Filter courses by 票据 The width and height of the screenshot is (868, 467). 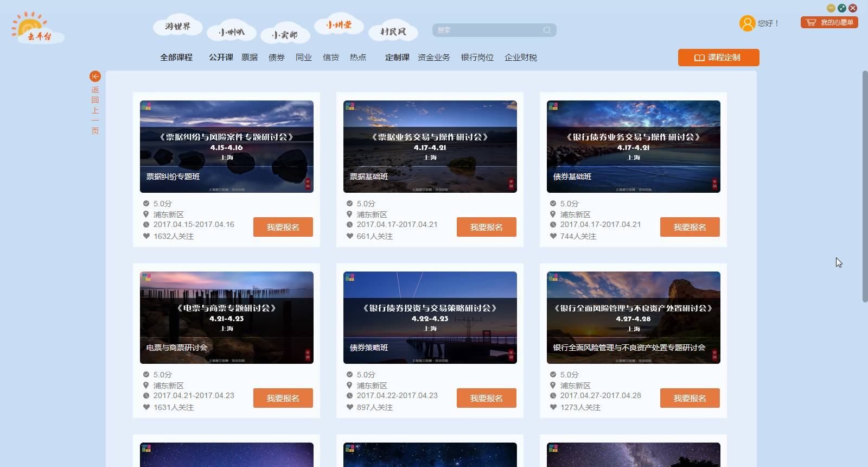pyautogui.click(x=250, y=58)
